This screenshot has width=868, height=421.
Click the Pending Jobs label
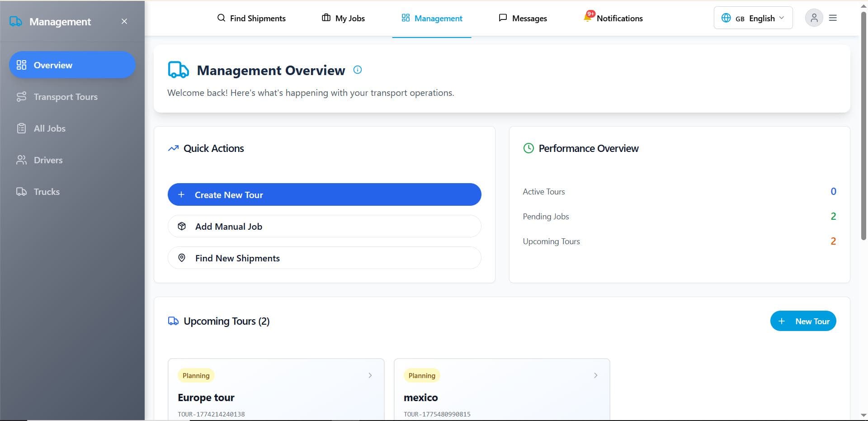(546, 217)
